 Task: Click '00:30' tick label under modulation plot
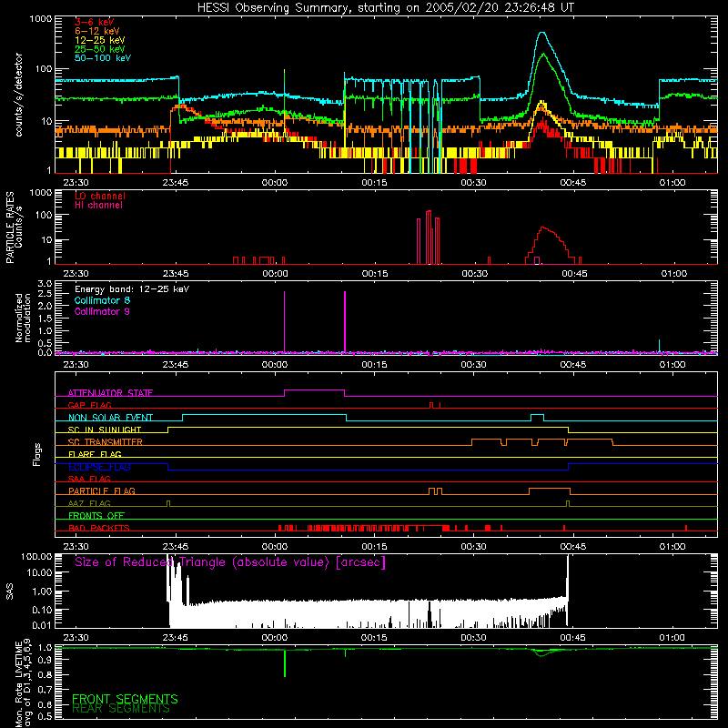click(x=474, y=365)
